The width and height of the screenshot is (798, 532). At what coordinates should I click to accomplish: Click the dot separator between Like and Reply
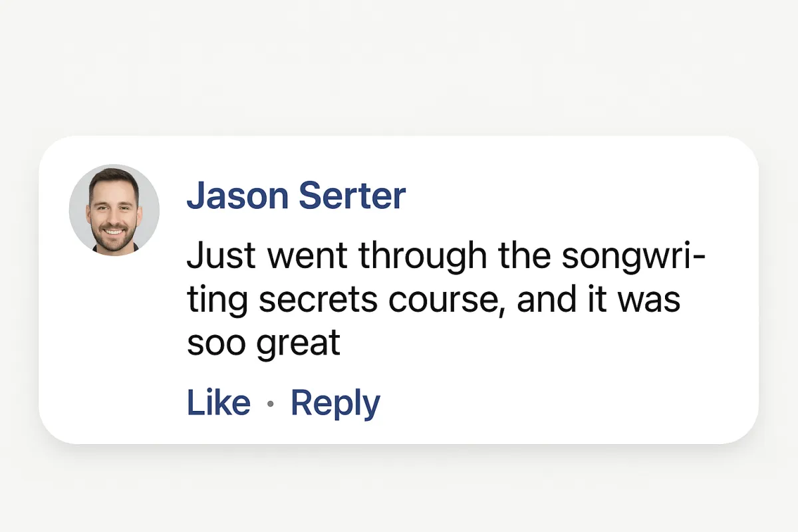click(x=270, y=404)
